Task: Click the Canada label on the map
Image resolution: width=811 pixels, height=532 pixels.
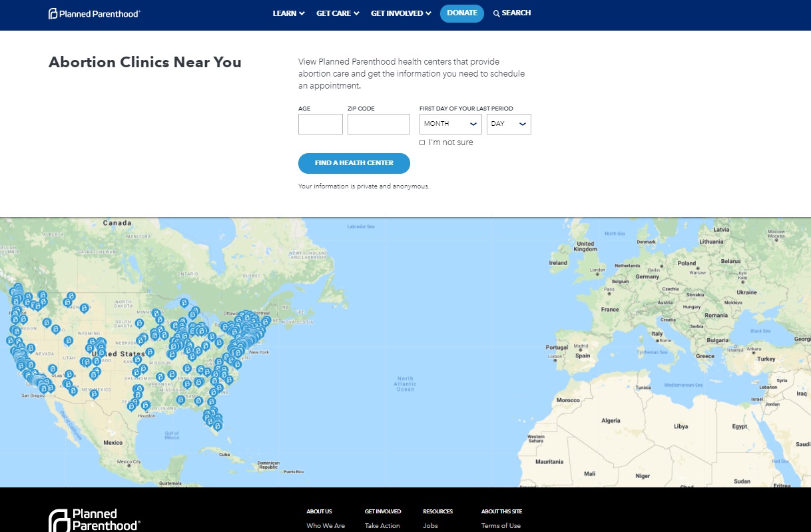Action: tap(117, 223)
